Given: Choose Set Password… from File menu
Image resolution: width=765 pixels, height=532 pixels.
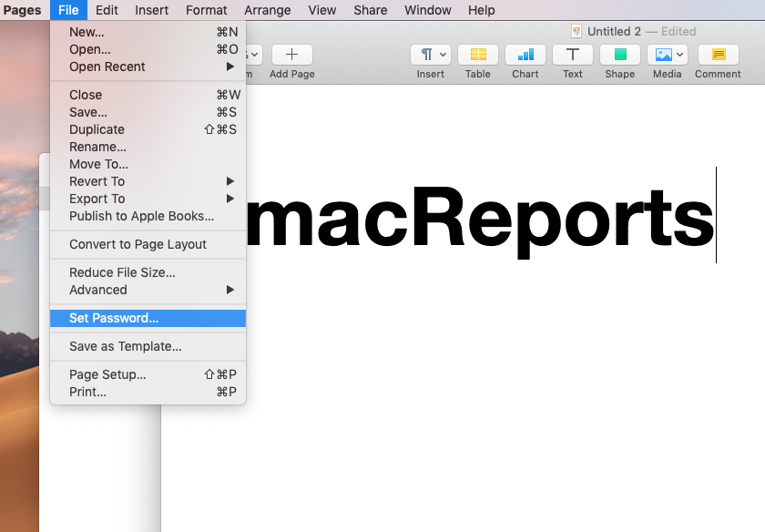Looking at the screenshot, I should [148, 318].
